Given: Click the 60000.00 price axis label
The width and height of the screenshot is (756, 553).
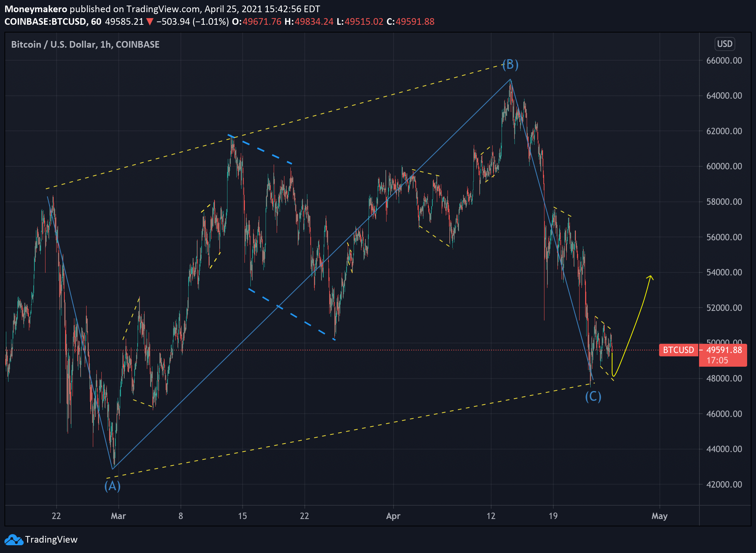Looking at the screenshot, I should coord(724,166).
